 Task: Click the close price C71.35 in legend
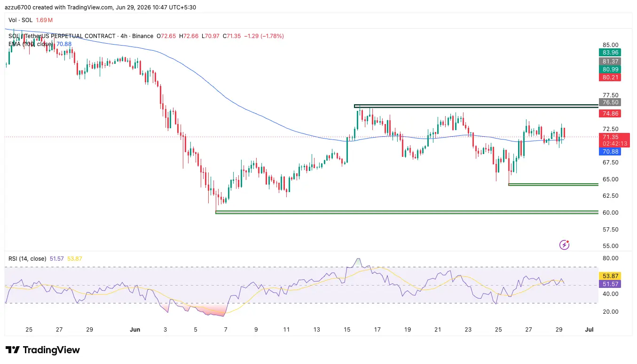click(x=232, y=36)
